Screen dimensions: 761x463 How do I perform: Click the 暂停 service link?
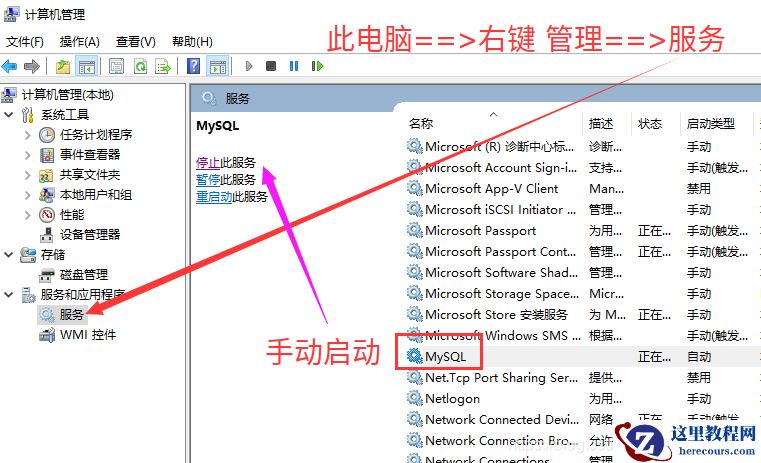tap(208, 180)
